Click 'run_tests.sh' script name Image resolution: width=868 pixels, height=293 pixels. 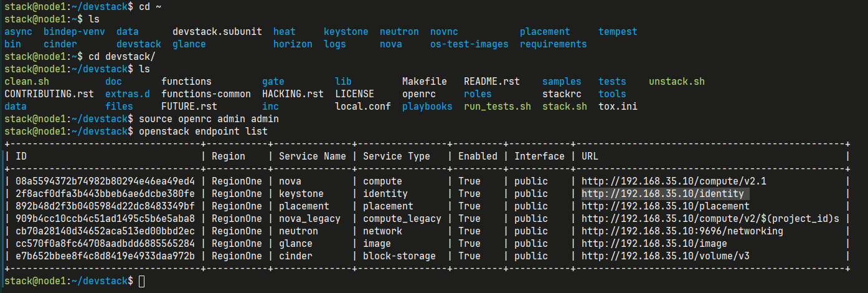pos(498,106)
